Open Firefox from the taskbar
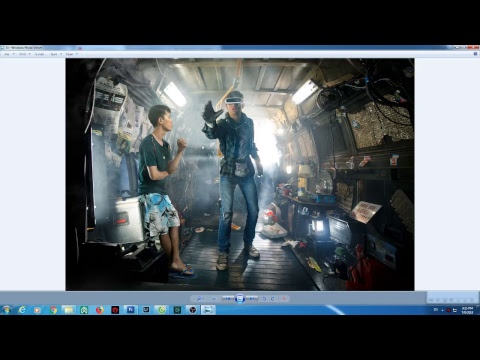 click(100, 310)
